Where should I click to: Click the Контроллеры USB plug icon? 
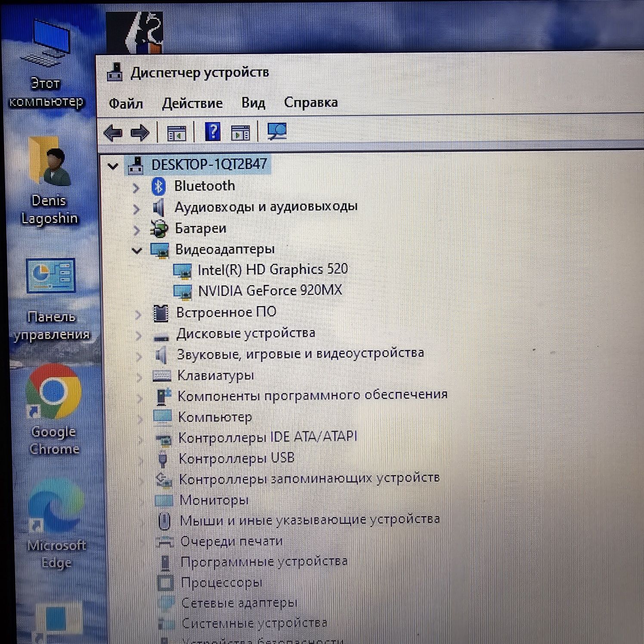[x=163, y=459]
